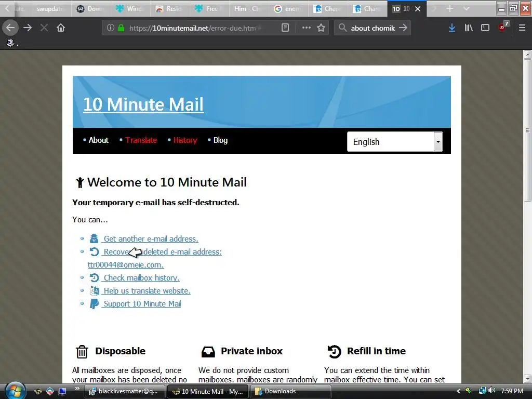This screenshot has width=532, height=399.
Task: Toggle the sidebar icon
Action: [x=485, y=28]
